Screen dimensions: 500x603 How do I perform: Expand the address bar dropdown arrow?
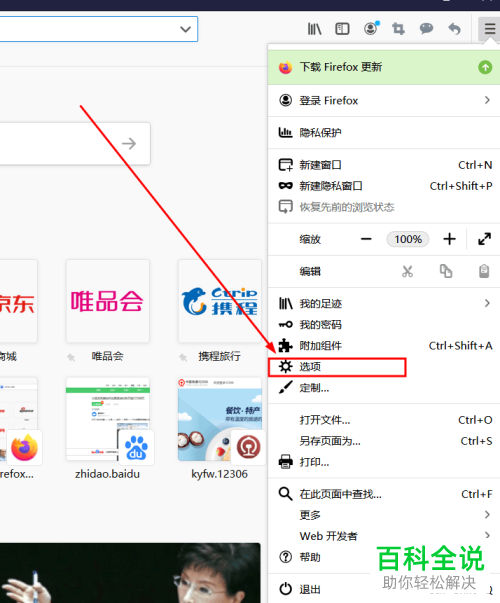[185, 29]
